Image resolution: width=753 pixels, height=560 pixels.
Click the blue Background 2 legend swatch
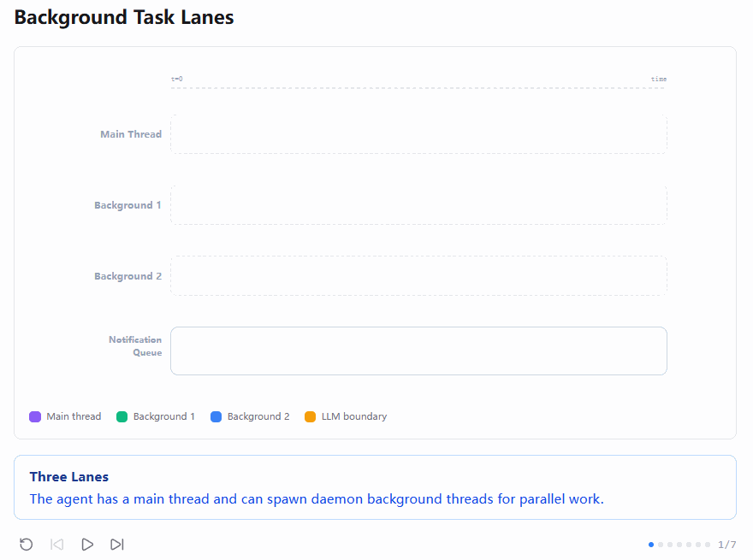point(216,416)
